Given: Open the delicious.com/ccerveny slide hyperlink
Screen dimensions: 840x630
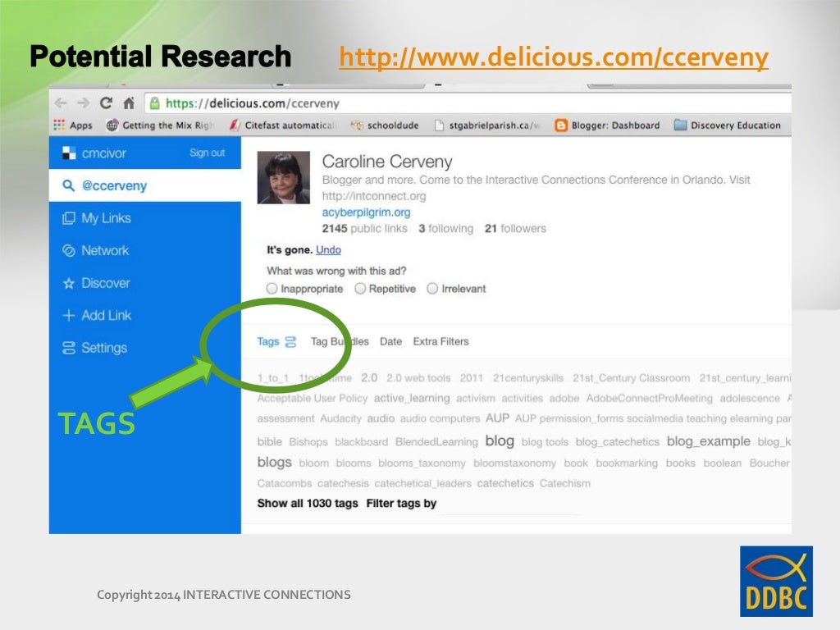Looking at the screenshot, I should 554,57.
